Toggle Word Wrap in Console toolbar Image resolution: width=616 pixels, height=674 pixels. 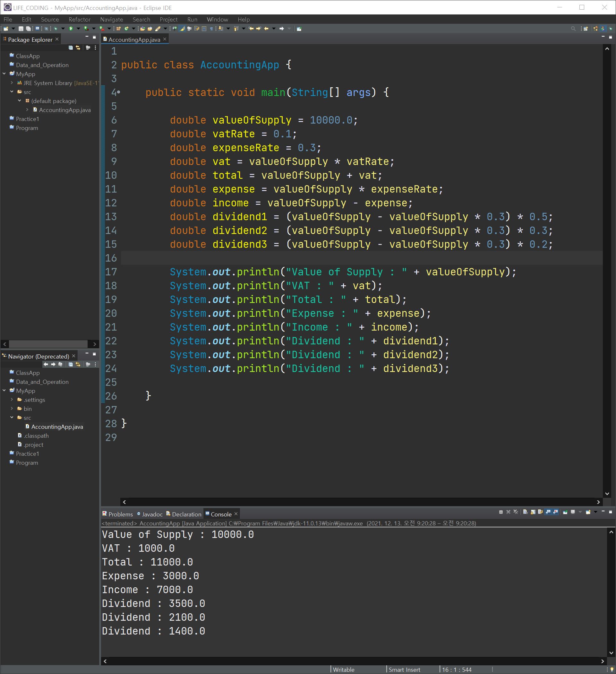[541, 512]
